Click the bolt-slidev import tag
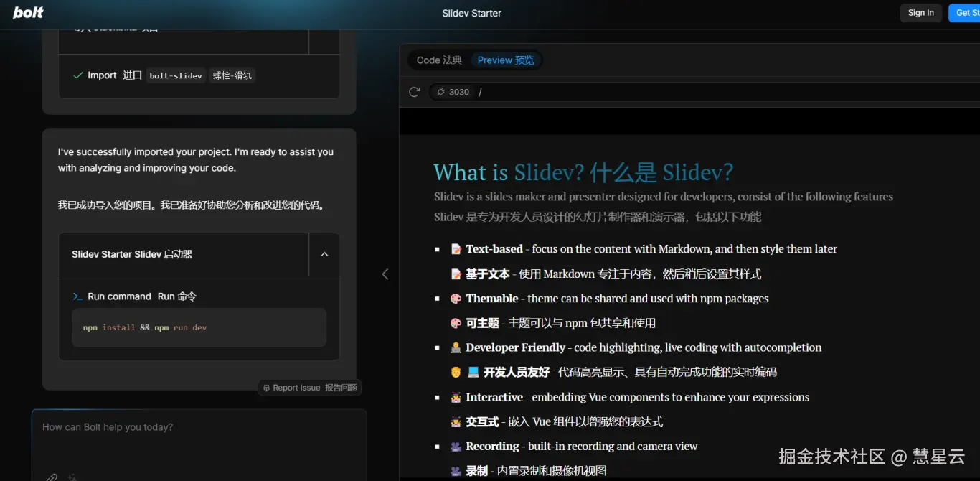Viewport: 980px width, 481px height. tap(176, 75)
